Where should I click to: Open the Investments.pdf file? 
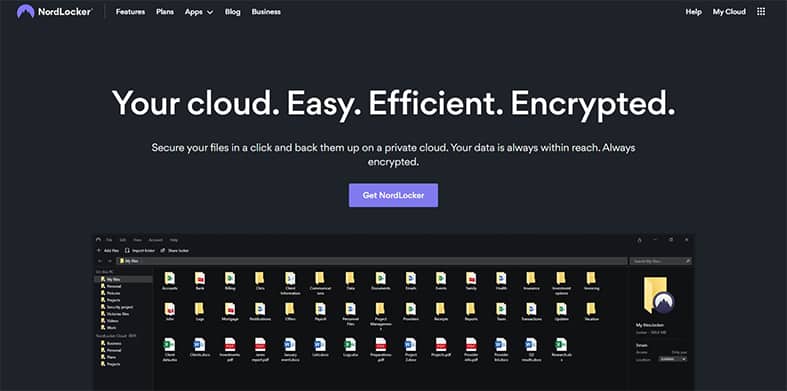click(x=230, y=344)
